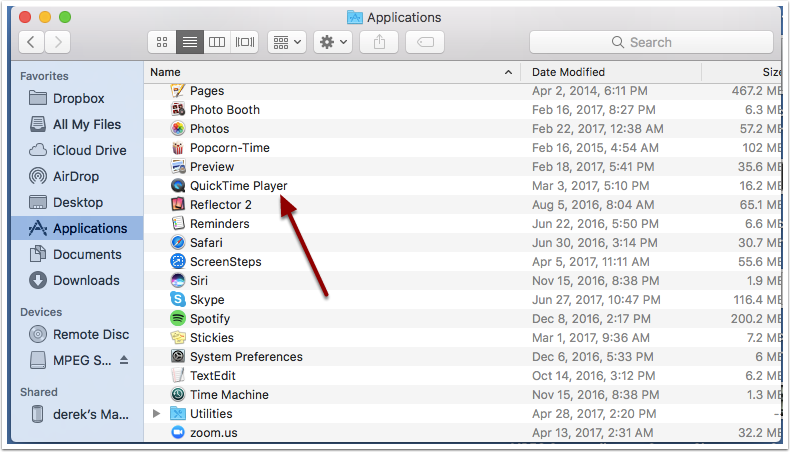Click the Photos app icon
The width and height of the screenshot is (790, 452).
point(178,128)
